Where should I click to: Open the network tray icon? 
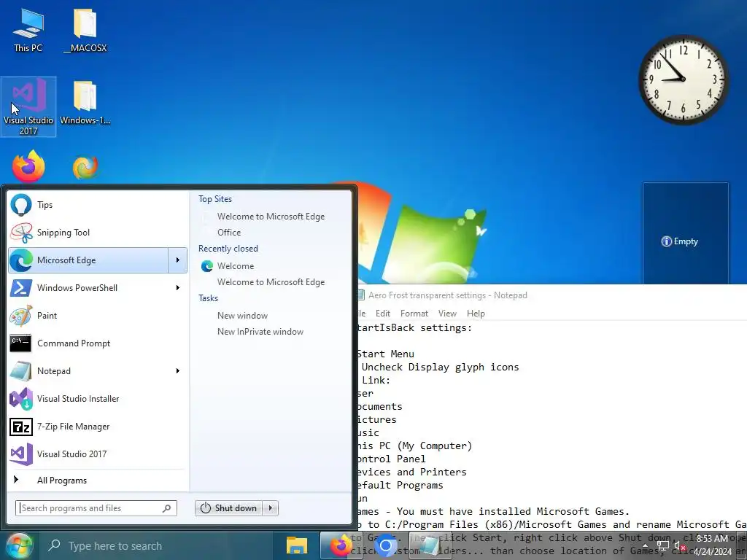pyautogui.click(x=662, y=546)
